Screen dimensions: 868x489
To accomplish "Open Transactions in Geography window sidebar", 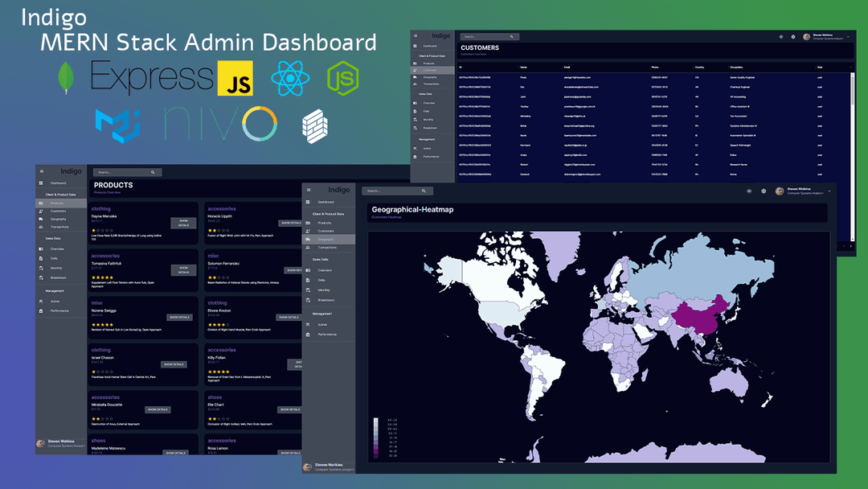I will [329, 248].
